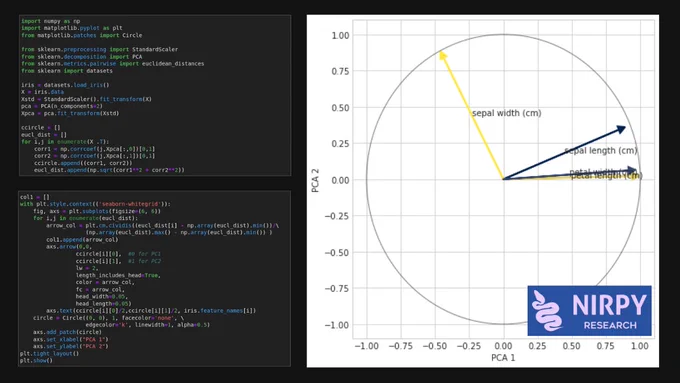
Task: Select the 'pca = PCA(n_components=2)' line
Action: coord(62,106)
